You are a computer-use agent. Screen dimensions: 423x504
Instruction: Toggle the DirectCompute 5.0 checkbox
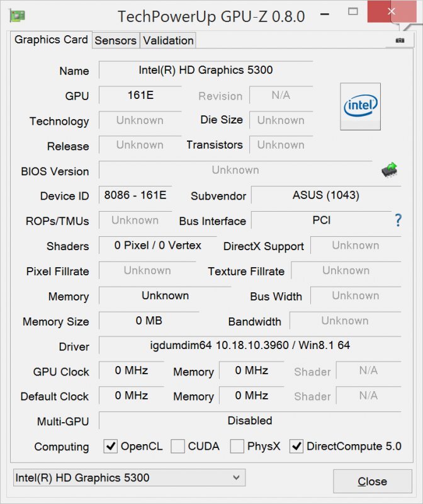click(296, 446)
